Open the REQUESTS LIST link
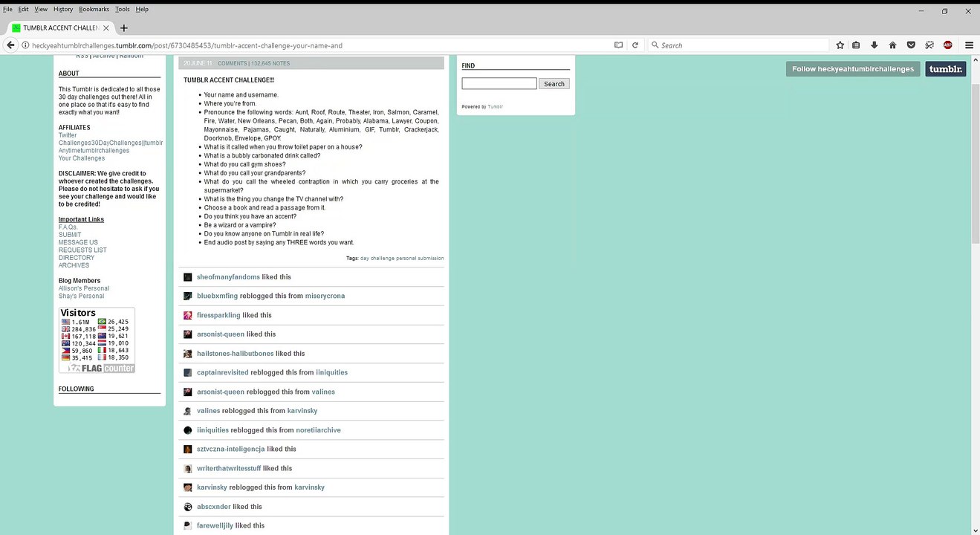Image resolution: width=980 pixels, height=535 pixels. click(82, 250)
